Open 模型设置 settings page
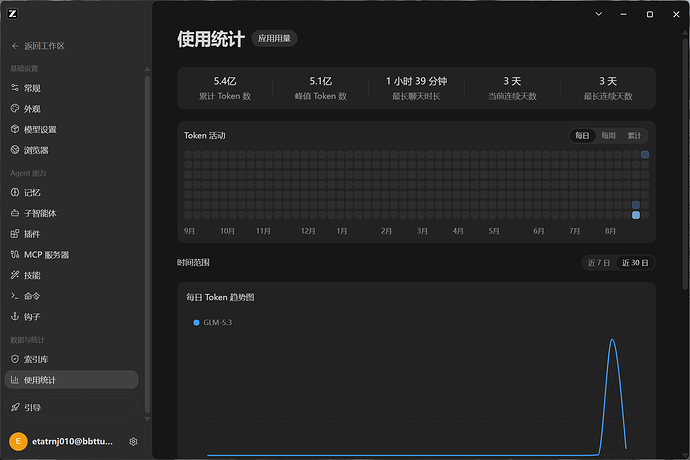Image resolution: width=690 pixels, height=460 pixels. coord(71,129)
